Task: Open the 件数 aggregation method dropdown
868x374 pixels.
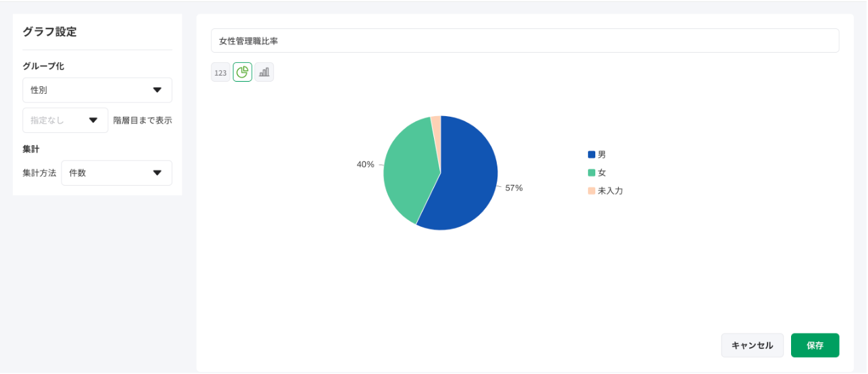Action: coord(117,173)
